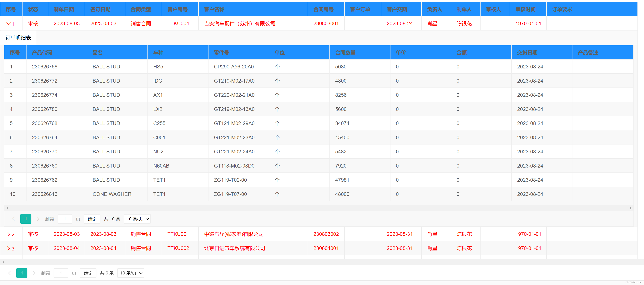This screenshot has width=644, height=285.
Task: Open the inner 10 条/页 page size dropdown
Action: [137, 219]
